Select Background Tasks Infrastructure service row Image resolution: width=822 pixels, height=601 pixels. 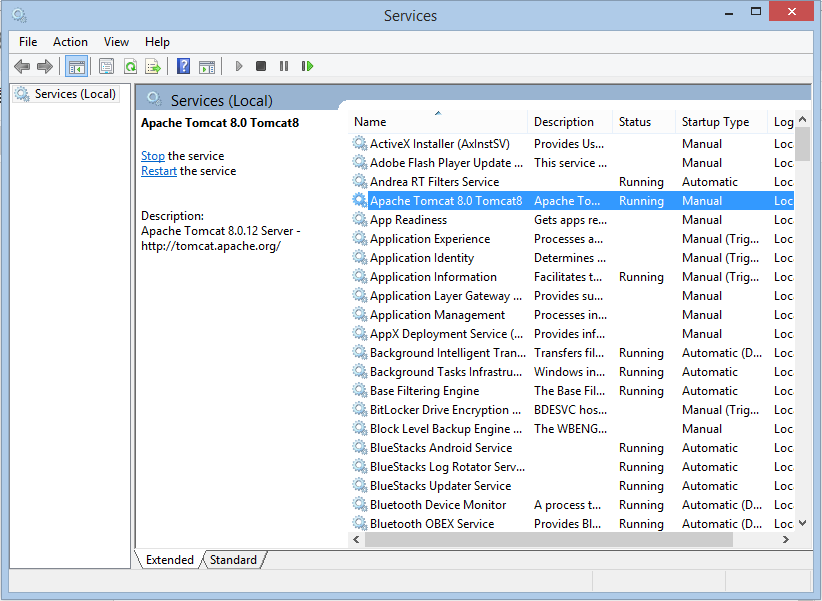[571, 371]
